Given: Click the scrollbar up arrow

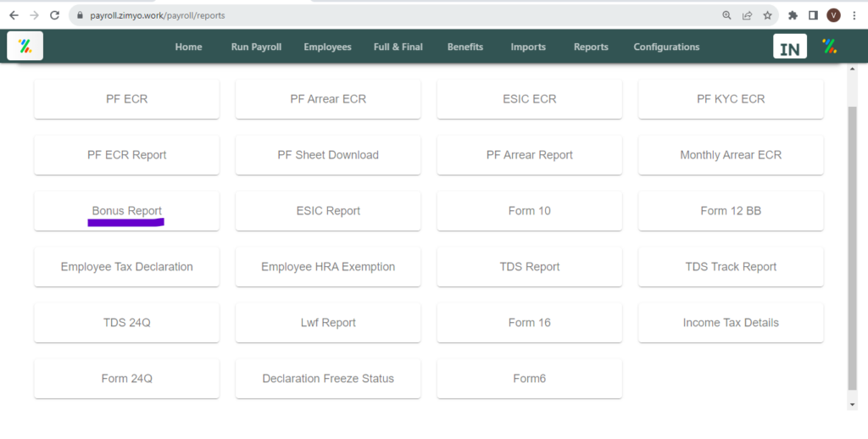Looking at the screenshot, I should [853, 69].
